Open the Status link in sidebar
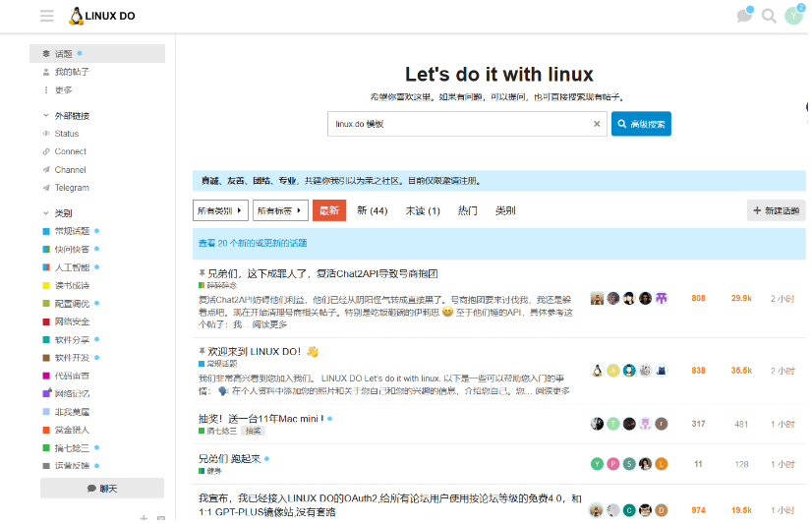Viewport: 812px width, 524px height. 66,134
